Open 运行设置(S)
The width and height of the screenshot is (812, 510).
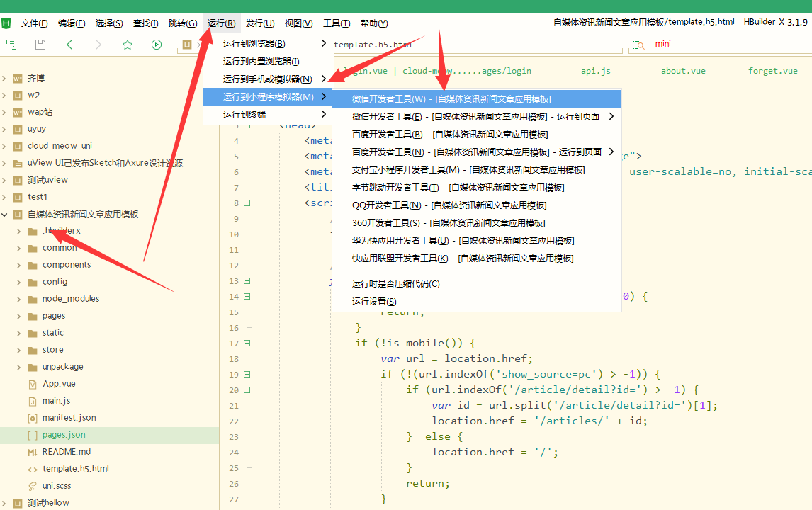click(476, 301)
